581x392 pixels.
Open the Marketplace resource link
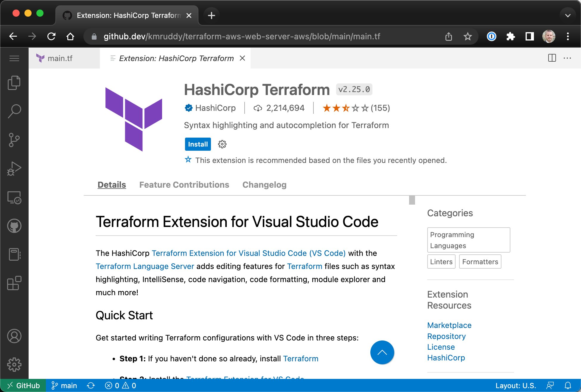point(449,325)
